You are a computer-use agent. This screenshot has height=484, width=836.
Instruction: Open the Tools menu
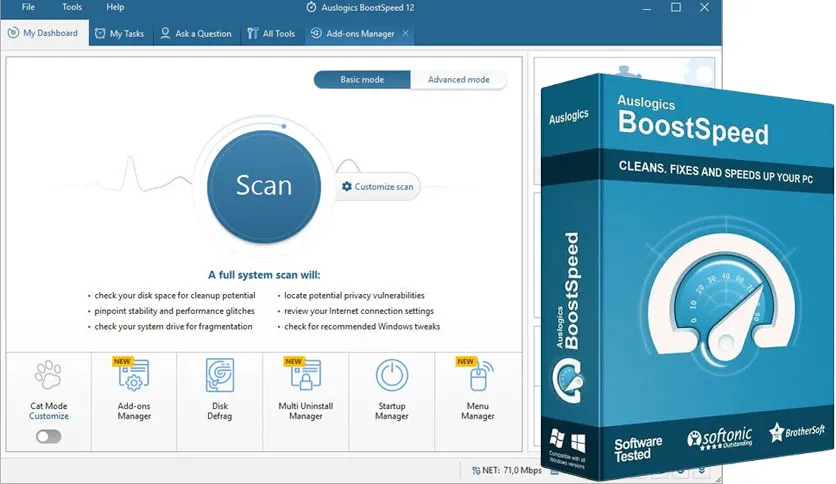tap(71, 7)
